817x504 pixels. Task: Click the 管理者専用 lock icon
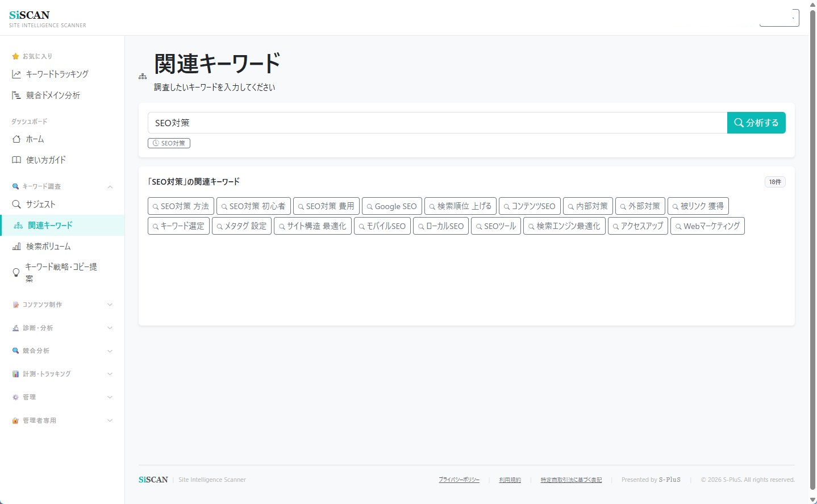(16, 421)
